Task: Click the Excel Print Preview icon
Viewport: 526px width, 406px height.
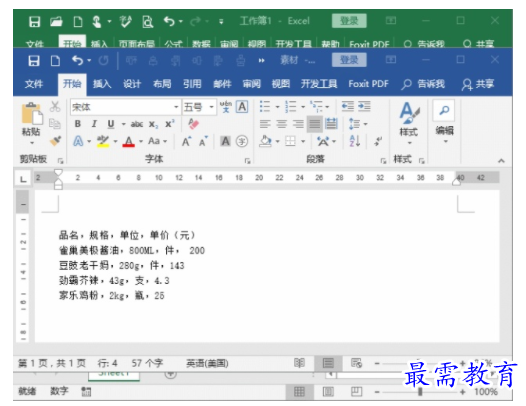Action: 148,22
